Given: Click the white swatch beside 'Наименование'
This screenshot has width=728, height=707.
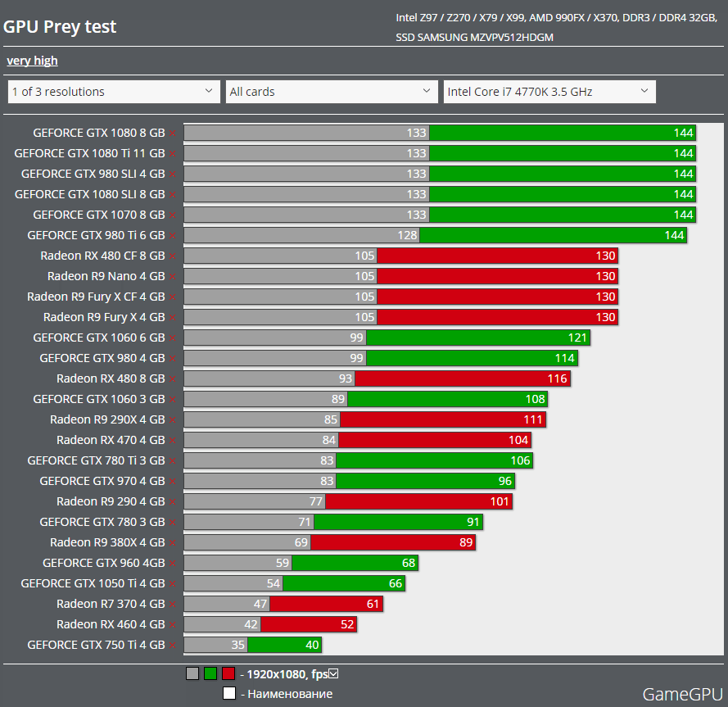Looking at the screenshot, I should [229, 693].
